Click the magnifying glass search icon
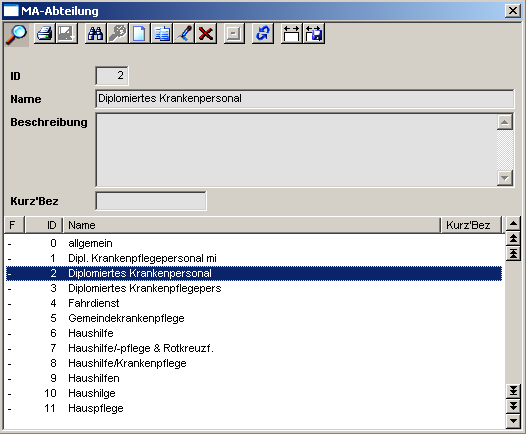 (x=16, y=34)
